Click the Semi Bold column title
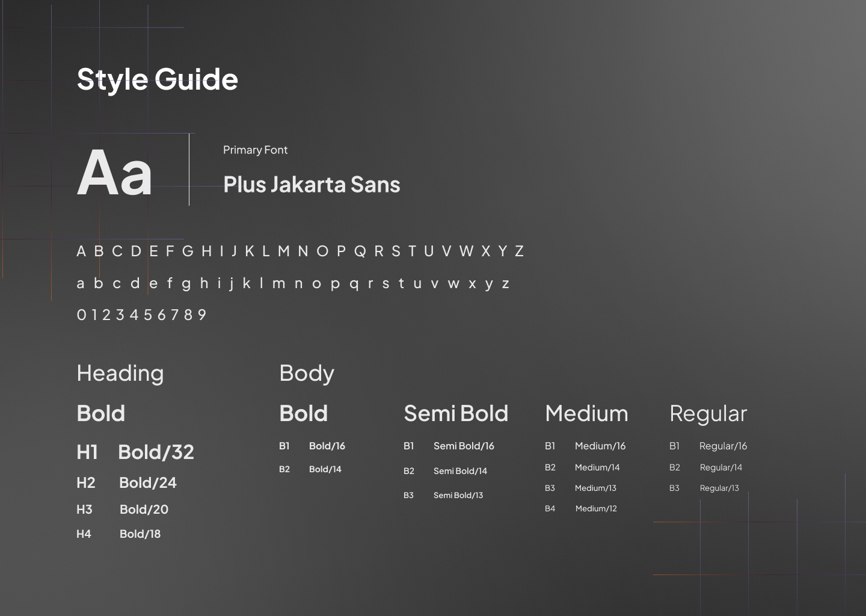This screenshot has width=866, height=616. (x=456, y=413)
